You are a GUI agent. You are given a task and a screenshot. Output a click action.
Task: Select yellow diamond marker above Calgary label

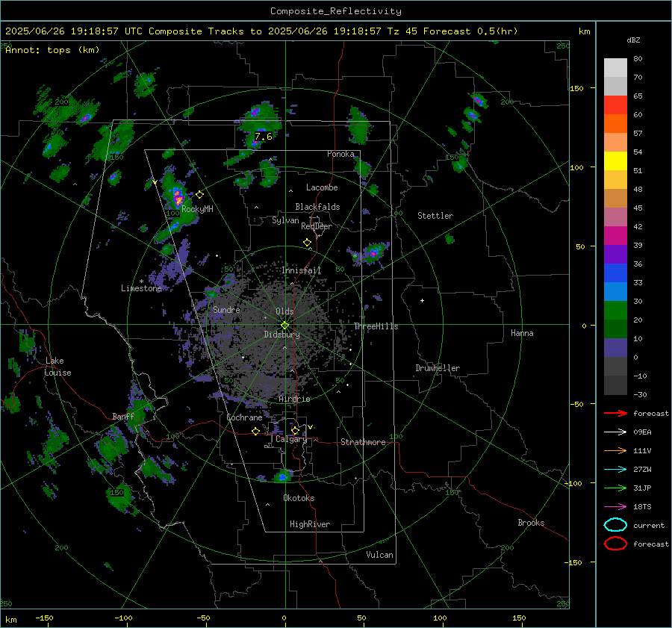coord(295,430)
